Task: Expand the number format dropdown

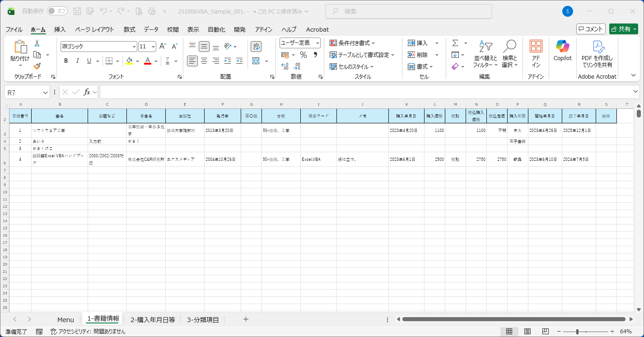Action: click(x=317, y=43)
